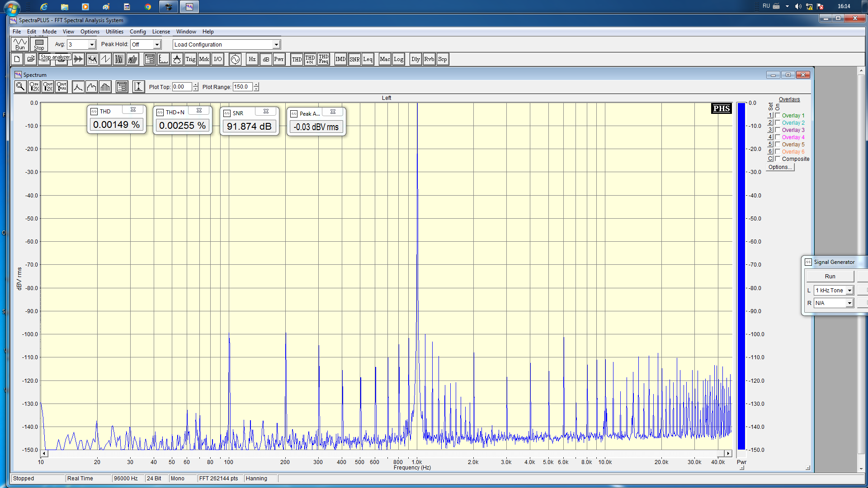Select line plot style in Spectrum toolbar
Image resolution: width=868 pixels, height=488 pixels.
coord(78,87)
